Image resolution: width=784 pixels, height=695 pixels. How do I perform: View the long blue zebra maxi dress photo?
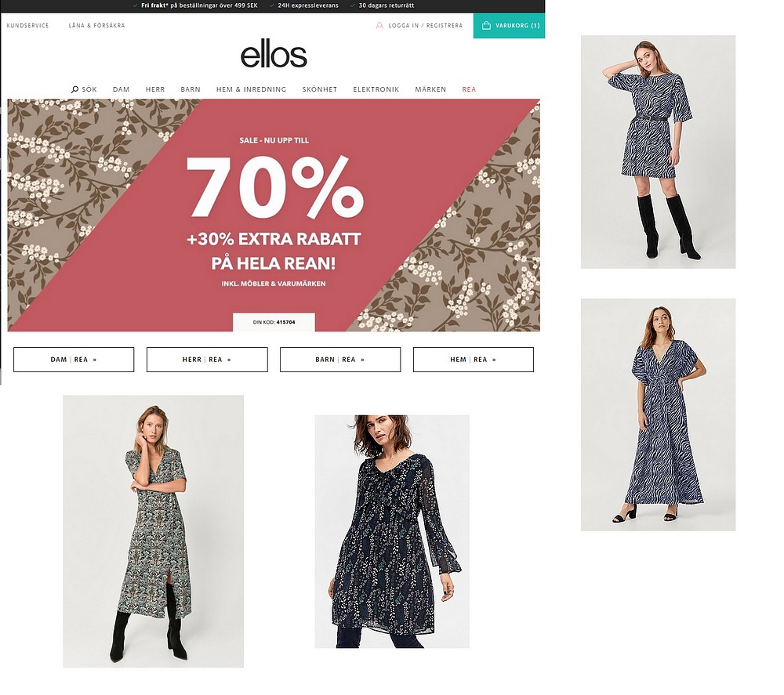tap(658, 414)
